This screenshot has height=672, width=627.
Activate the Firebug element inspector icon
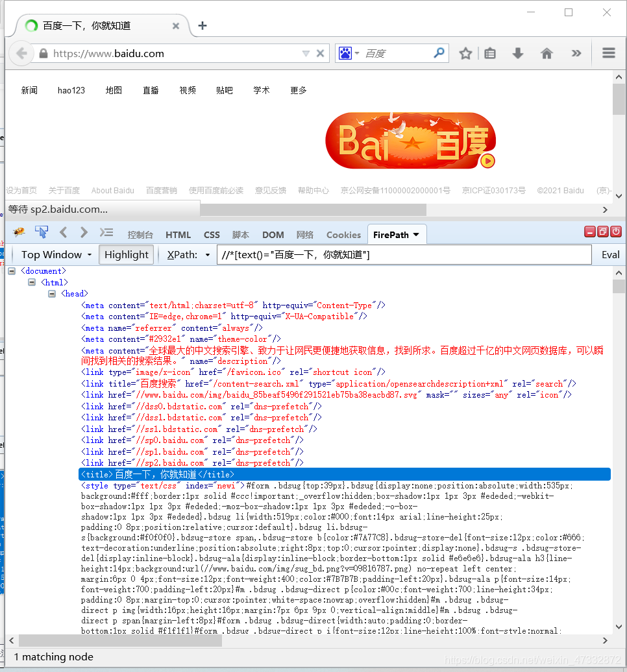42,232
